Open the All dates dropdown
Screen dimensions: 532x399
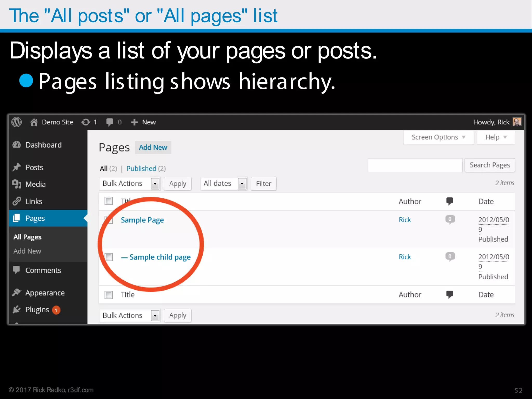pos(224,184)
